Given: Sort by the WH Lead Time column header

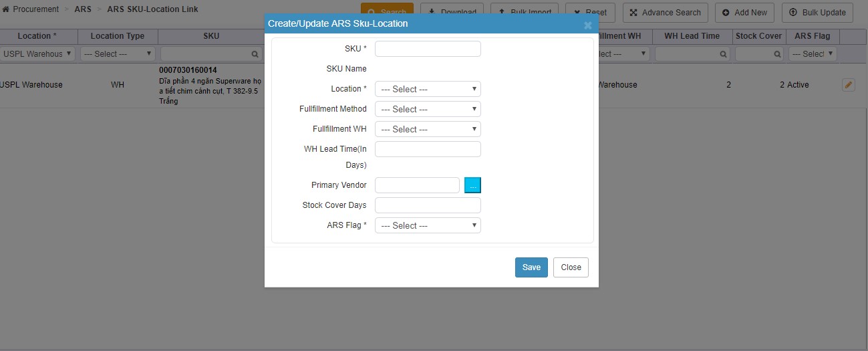Looking at the screenshot, I should coord(692,36).
